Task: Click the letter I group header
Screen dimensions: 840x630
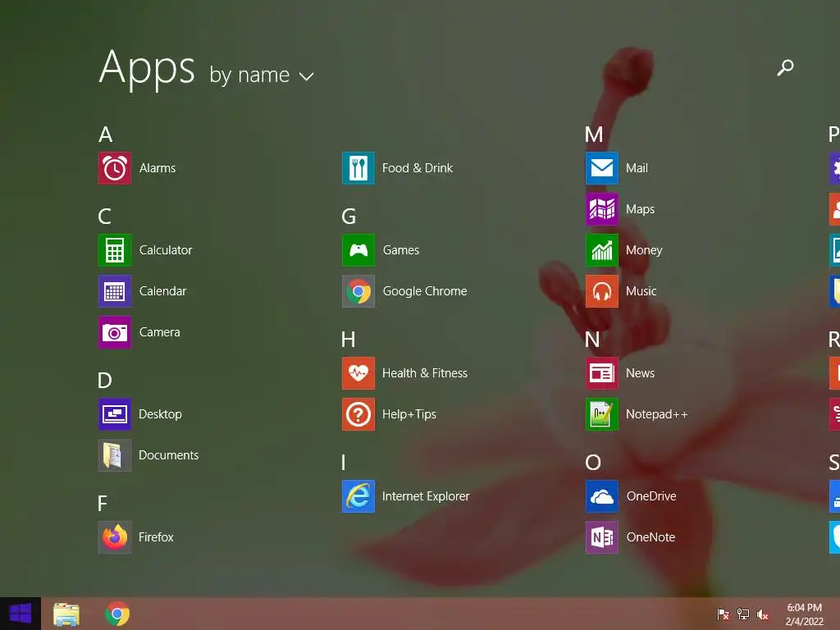Action: pos(344,463)
